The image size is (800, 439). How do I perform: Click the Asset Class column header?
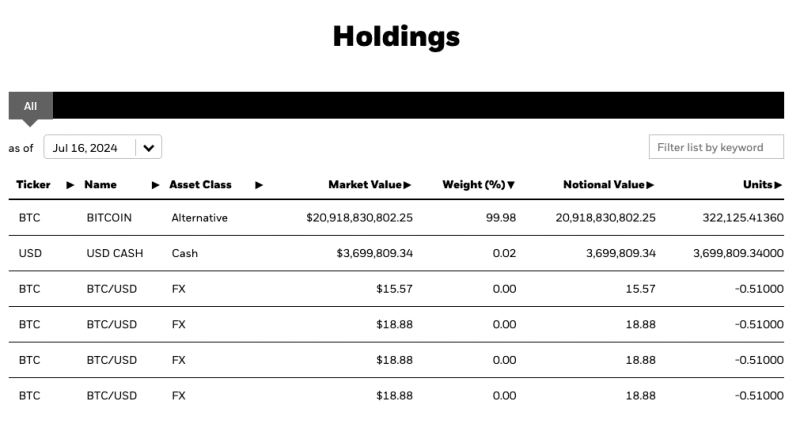pos(200,185)
